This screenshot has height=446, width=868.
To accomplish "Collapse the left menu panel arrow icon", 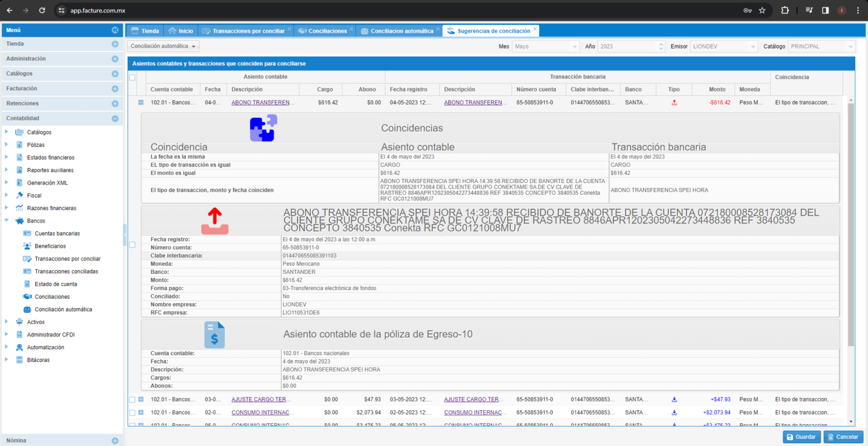I will [115, 30].
